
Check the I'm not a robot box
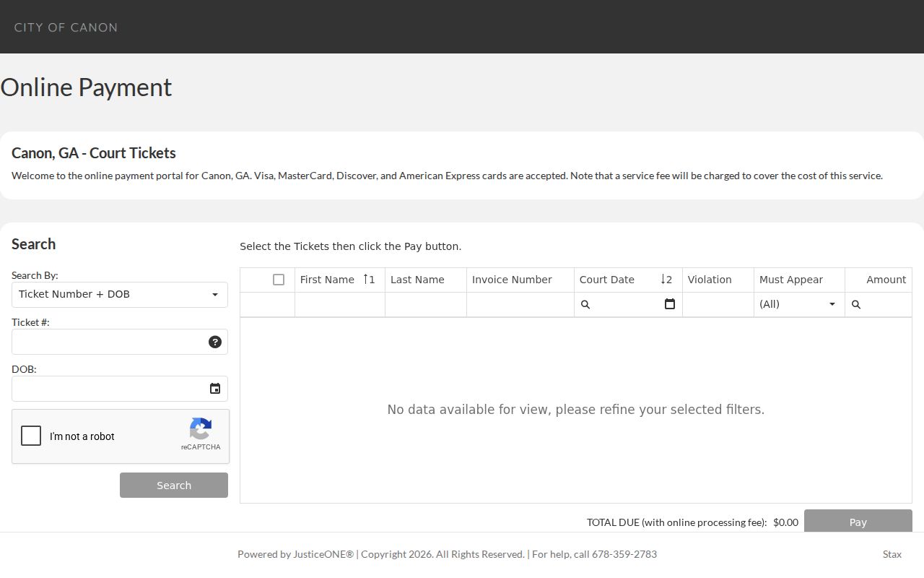tap(31, 436)
